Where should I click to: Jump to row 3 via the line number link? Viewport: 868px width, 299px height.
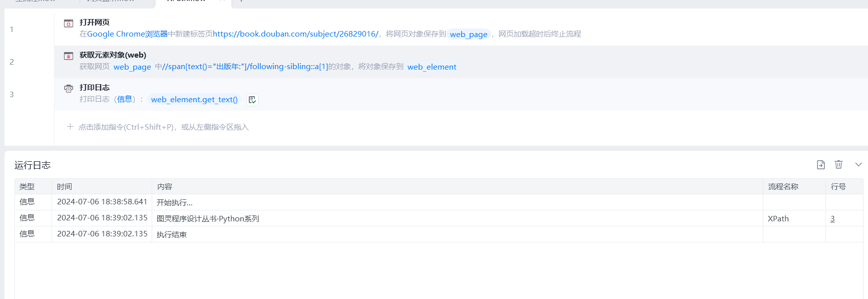(832, 218)
